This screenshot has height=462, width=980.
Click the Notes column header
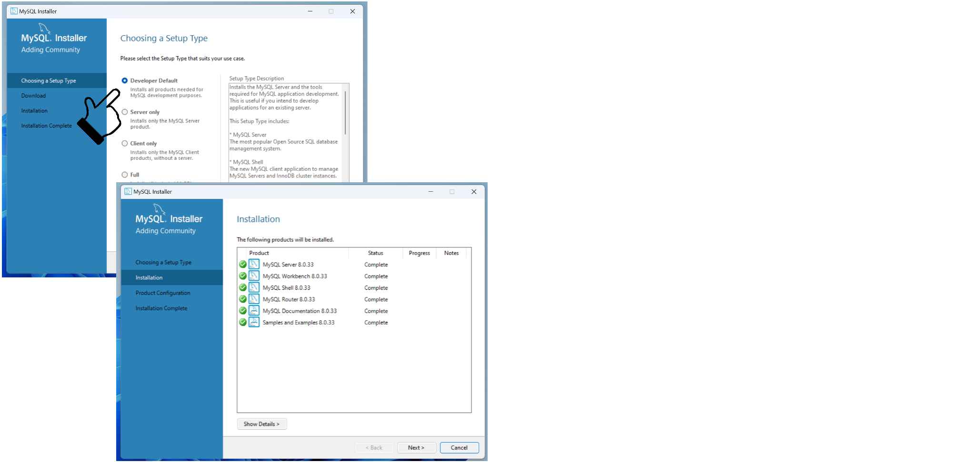(x=451, y=253)
